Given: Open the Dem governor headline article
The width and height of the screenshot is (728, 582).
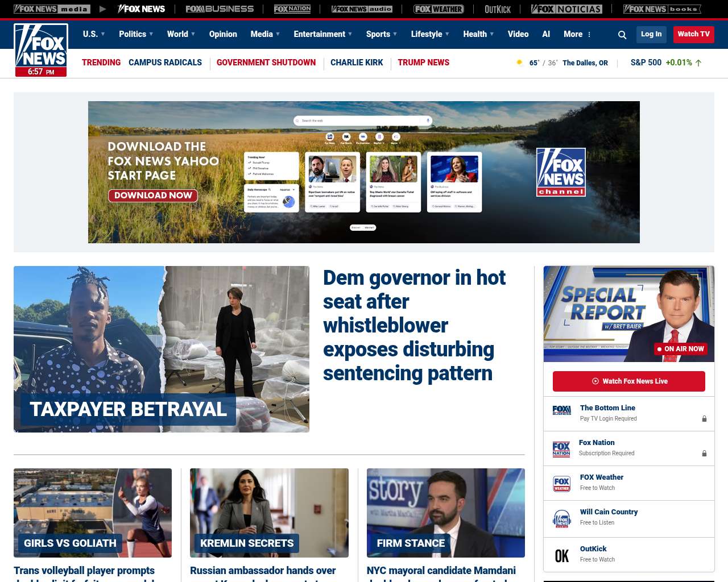Looking at the screenshot, I should click(x=413, y=325).
